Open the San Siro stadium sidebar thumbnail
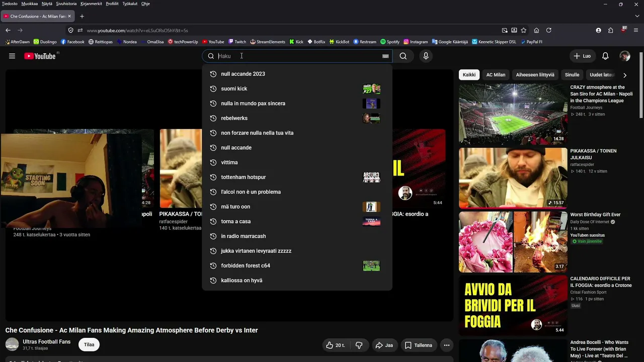 click(x=513, y=114)
